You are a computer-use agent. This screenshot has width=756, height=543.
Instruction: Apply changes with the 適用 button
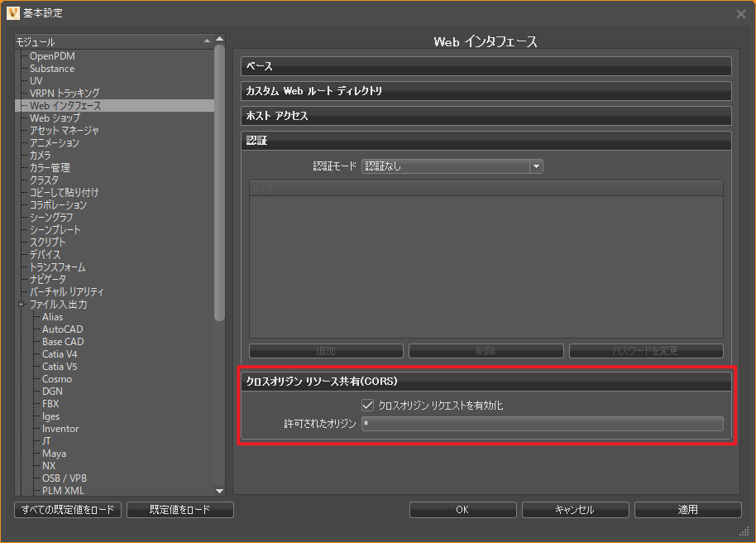pyautogui.click(x=687, y=509)
